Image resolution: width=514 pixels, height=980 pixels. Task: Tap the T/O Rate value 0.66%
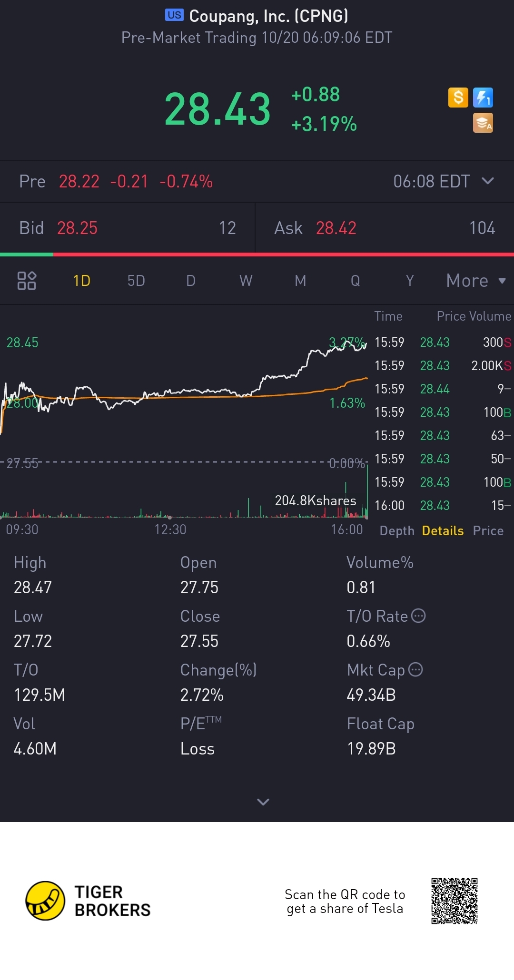(x=368, y=641)
